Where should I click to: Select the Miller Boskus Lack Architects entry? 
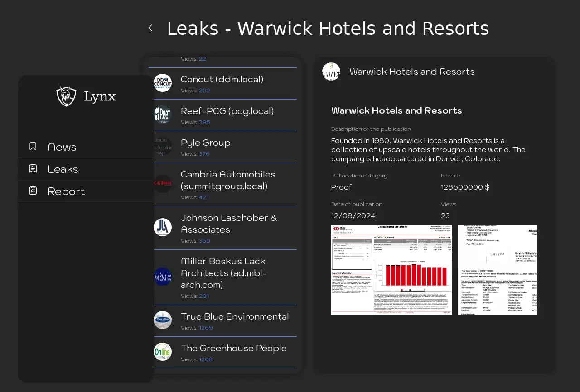click(223, 273)
